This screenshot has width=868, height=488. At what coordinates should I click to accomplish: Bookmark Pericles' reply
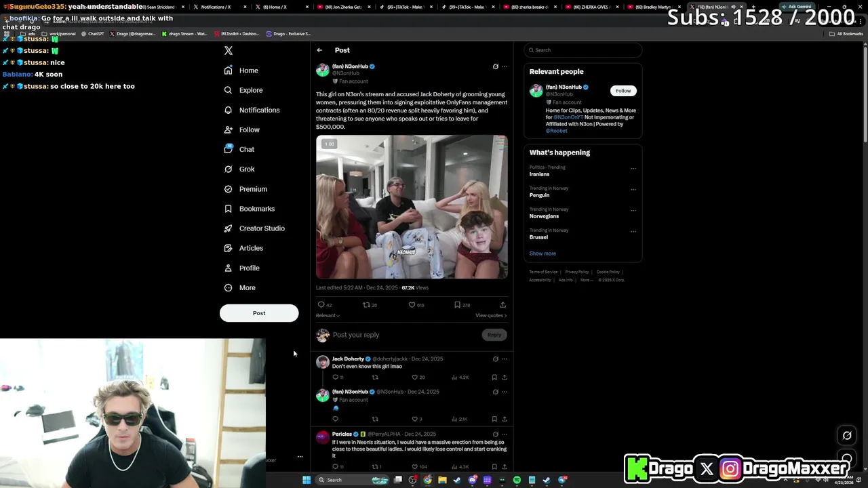(x=494, y=467)
